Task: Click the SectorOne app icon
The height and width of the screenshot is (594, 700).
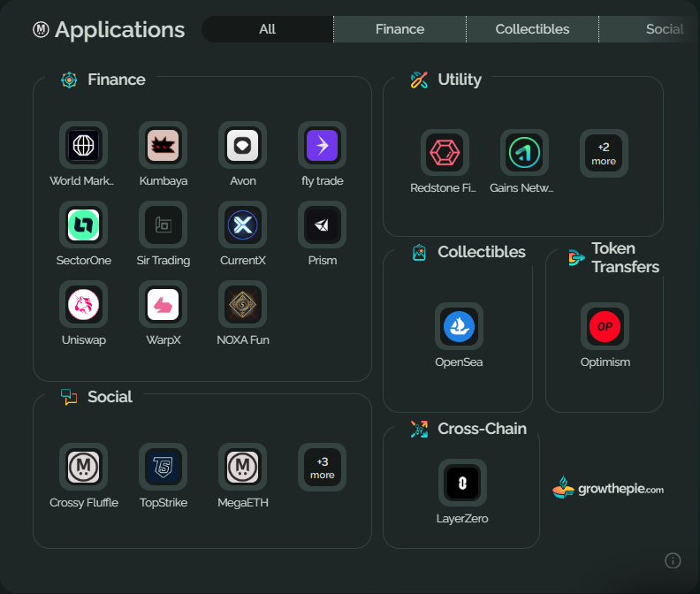Action: click(83, 225)
